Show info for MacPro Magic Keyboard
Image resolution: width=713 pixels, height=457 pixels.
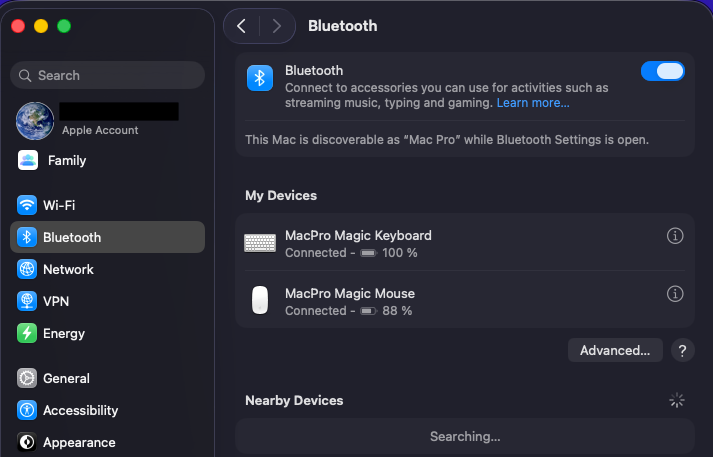tap(675, 236)
